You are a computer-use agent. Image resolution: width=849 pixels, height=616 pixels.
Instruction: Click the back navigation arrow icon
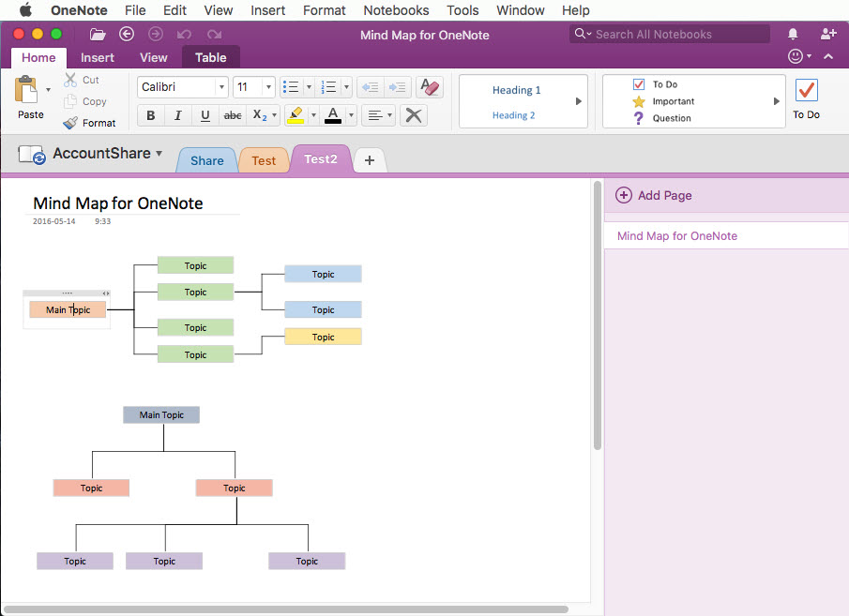127,34
